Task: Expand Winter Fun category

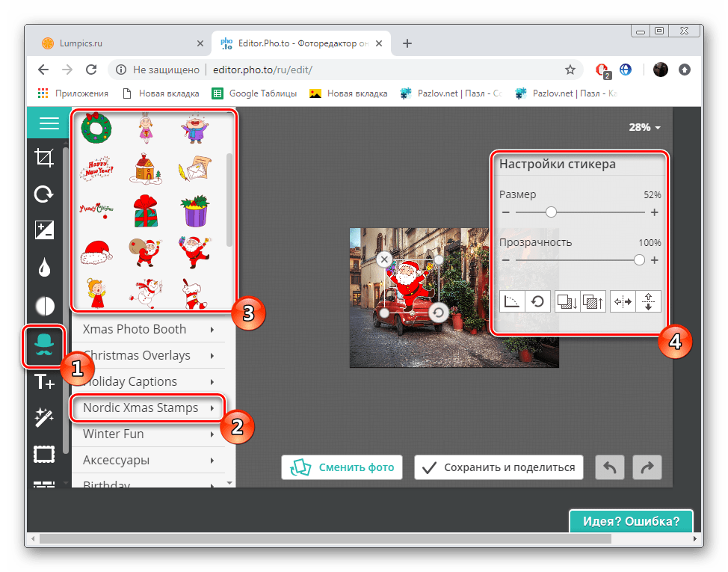Action: click(x=149, y=434)
